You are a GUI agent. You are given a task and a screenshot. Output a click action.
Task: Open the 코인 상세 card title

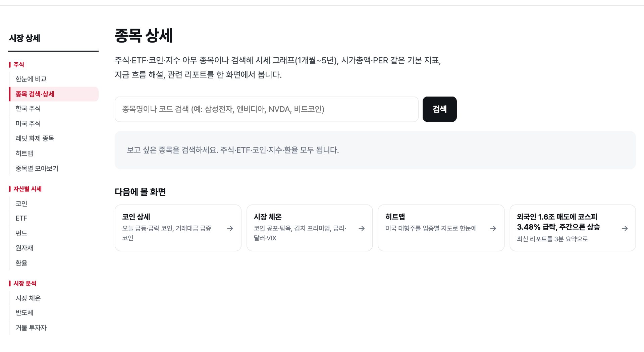pyautogui.click(x=136, y=217)
